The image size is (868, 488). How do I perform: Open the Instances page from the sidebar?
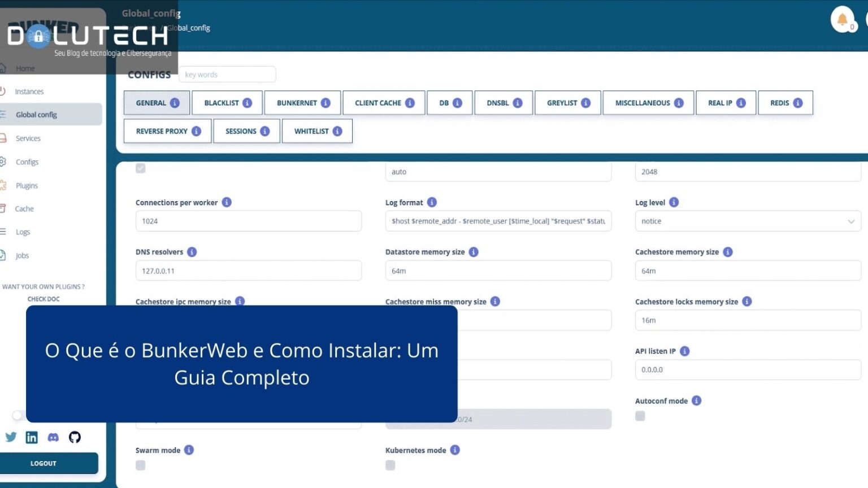[29, 91]
